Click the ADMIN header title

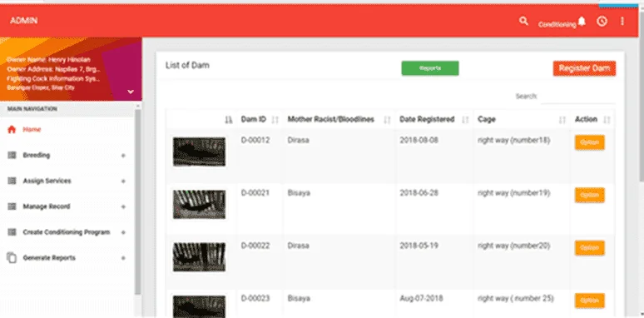(x=24, y=21)
